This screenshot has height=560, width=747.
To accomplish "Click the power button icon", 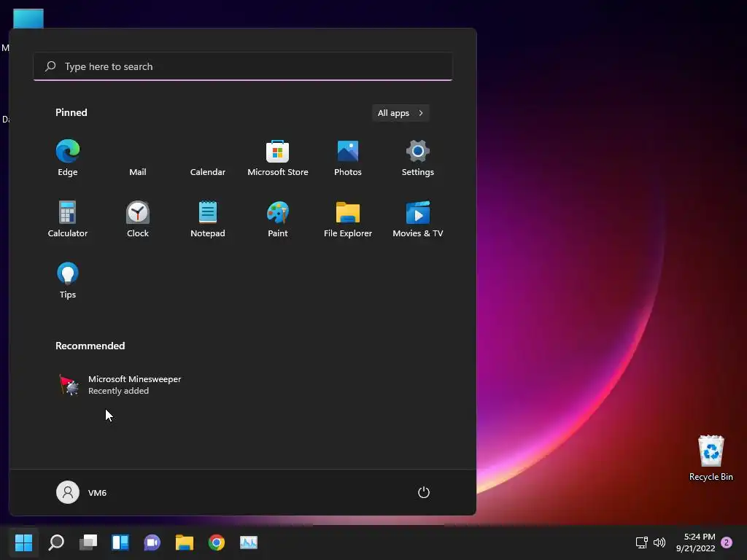I will click(x=424, y=492).
